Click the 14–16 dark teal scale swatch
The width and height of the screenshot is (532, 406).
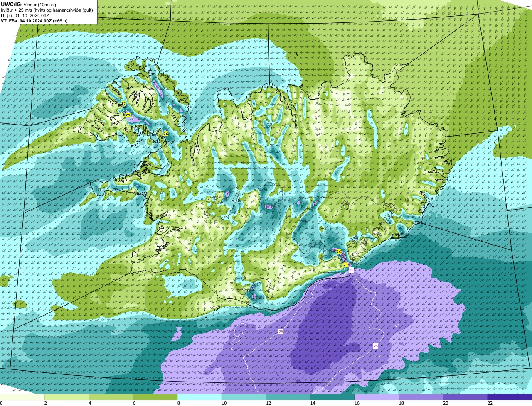pos(332,397)
